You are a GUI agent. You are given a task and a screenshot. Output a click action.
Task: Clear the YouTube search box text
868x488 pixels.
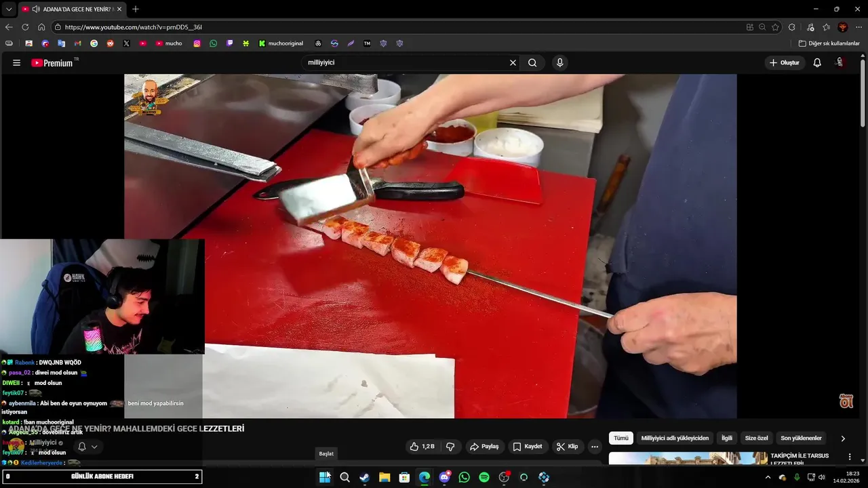pos(513,62)
